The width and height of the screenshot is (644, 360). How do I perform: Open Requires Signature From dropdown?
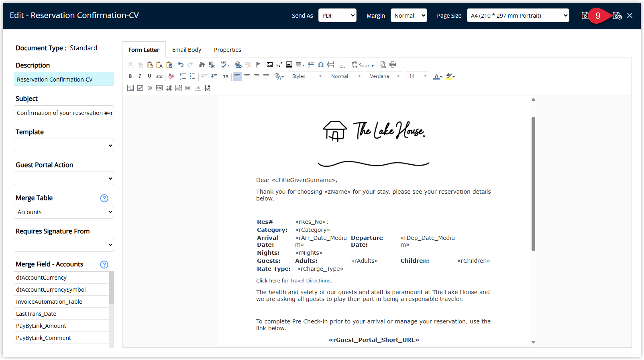pyautogui.click(x=64, y=245)
